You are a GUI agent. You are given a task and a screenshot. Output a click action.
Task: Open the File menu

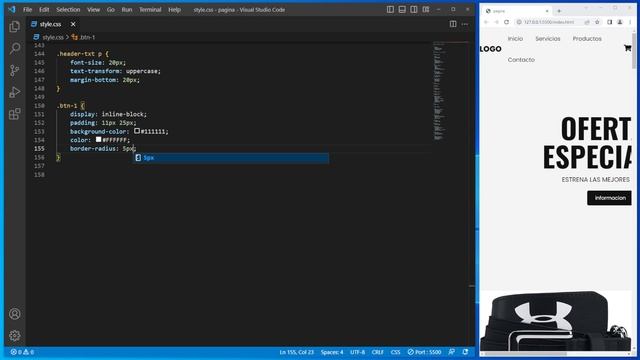(x=27, y=9)
